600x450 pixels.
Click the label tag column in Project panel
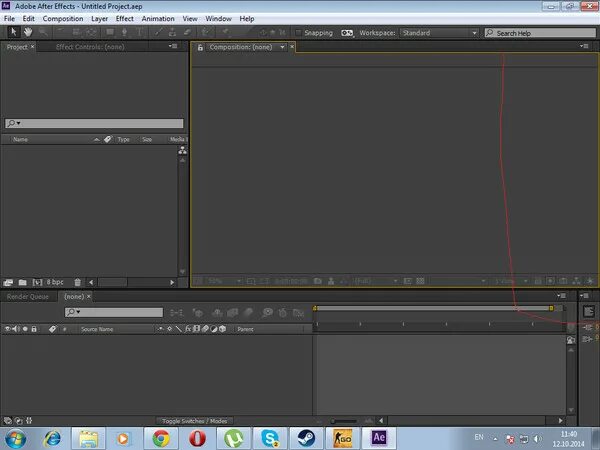[108, 139]
